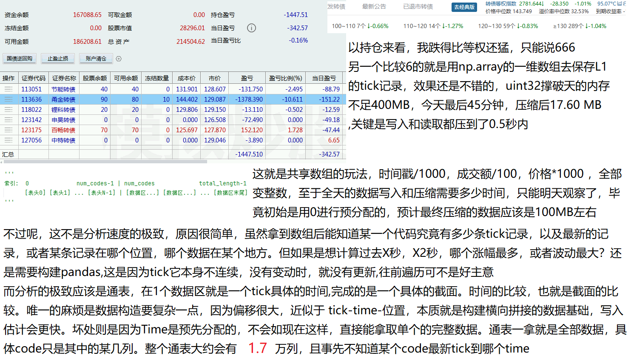Viewport: 631px width, 364px height.
Task: Switch to the 最新公告 tab
Action: [374, 7]
